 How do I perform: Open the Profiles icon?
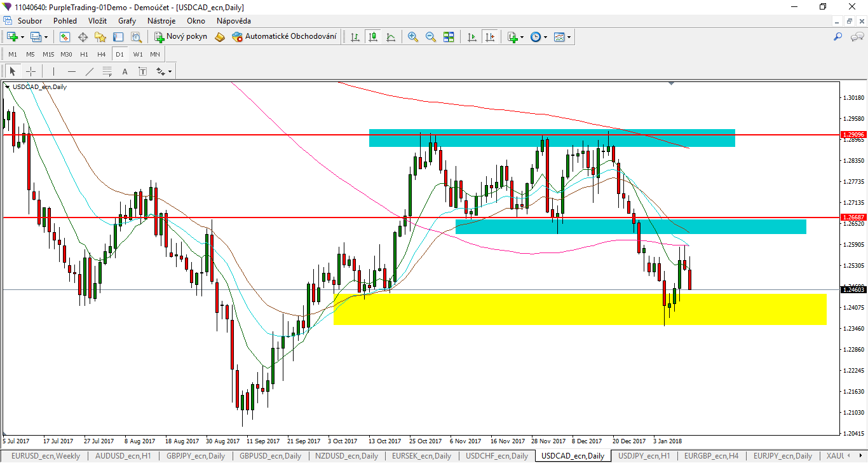pyautogui.click(x=36, y=37)
